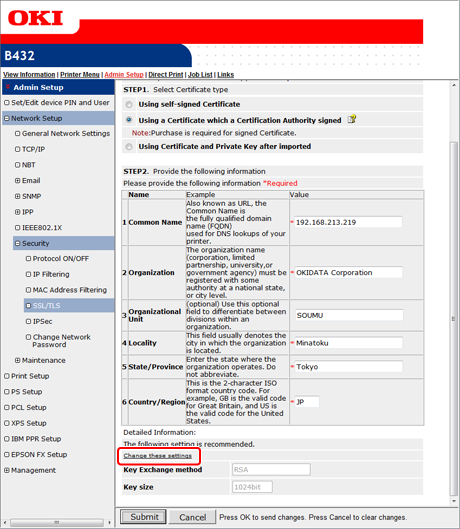Select Using self-signed Certificate radio button

tap(129, 105)
